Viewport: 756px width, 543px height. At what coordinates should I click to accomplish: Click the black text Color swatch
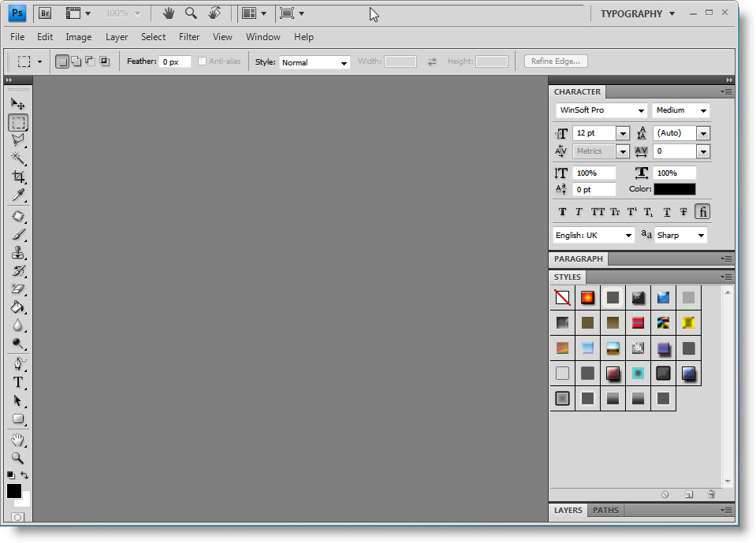tap(674, 189)
